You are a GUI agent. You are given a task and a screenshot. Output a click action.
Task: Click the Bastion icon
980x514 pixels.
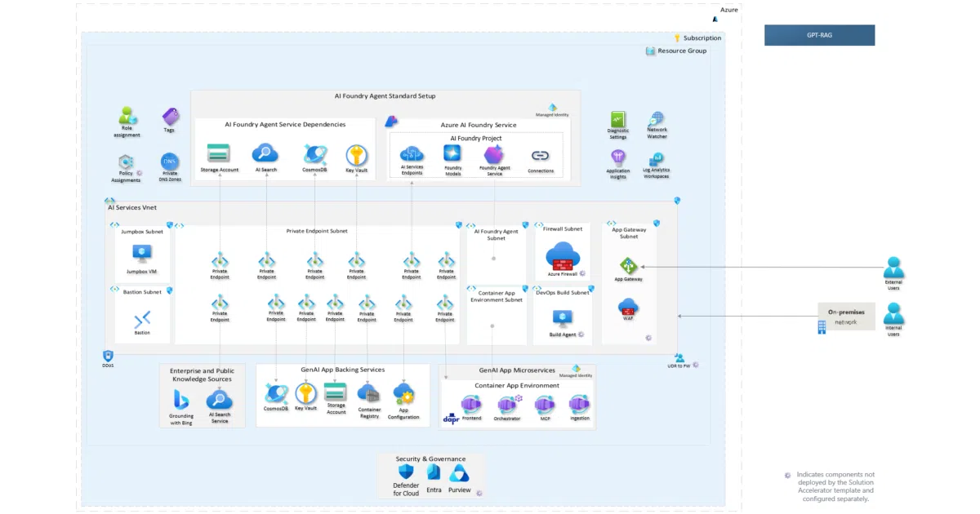[x=142, y=319]
